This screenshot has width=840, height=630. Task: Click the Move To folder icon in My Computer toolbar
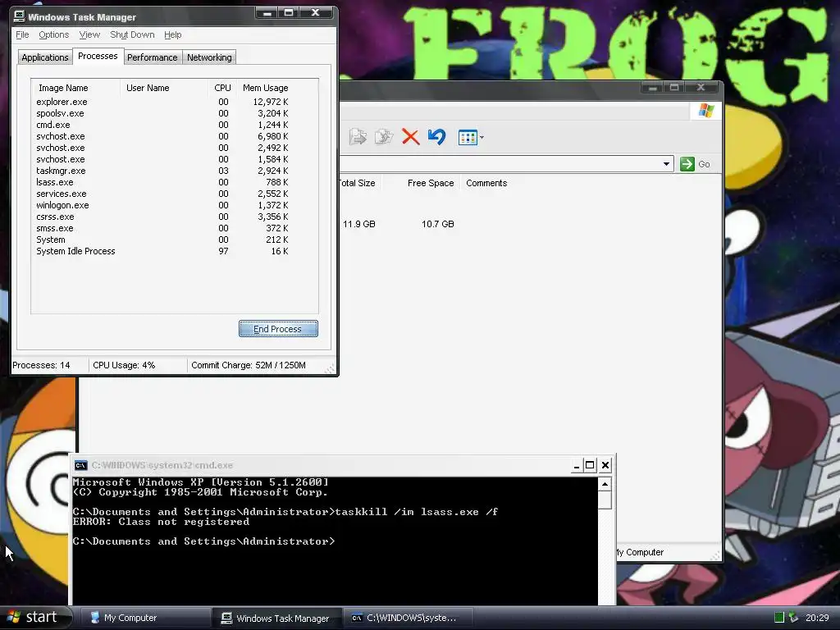click(358, 137)
